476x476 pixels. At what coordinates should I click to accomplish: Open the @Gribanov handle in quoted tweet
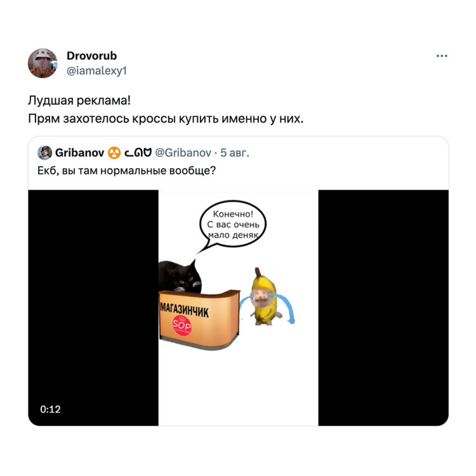click(183, 153)
